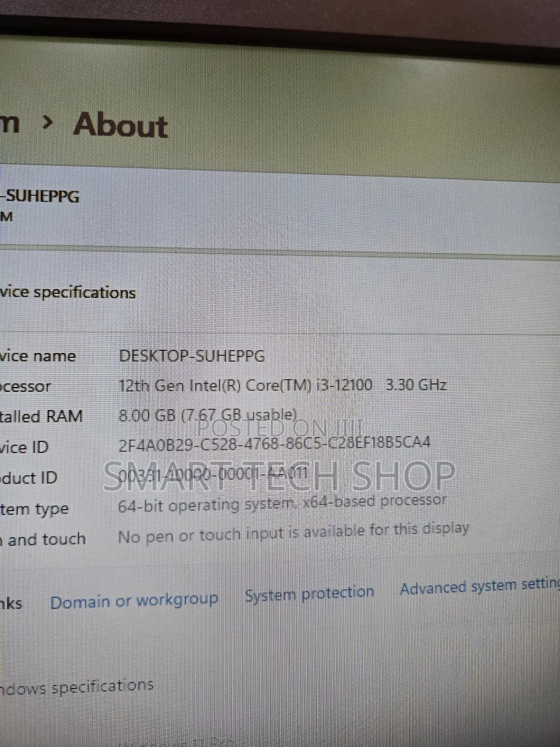The width and height of the screenshot is (560, 747).
Task: Select installed RAM value 8.00 GB
Action: (208, 415)
